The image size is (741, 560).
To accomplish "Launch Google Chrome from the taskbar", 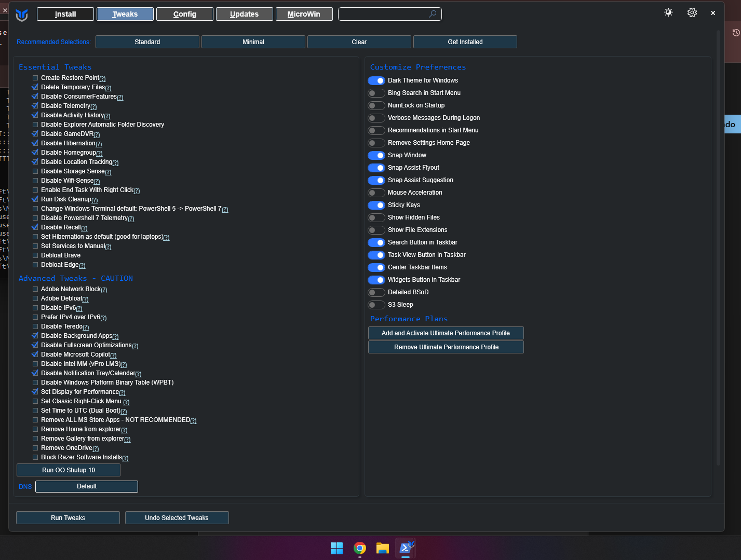I will pyautogui.click(x=359, y=548).
